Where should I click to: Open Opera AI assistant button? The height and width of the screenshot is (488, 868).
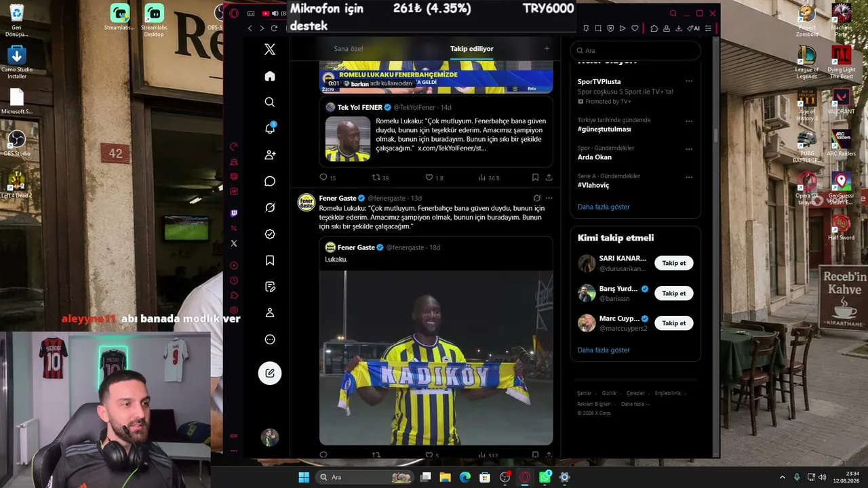[x=694, y=28]
